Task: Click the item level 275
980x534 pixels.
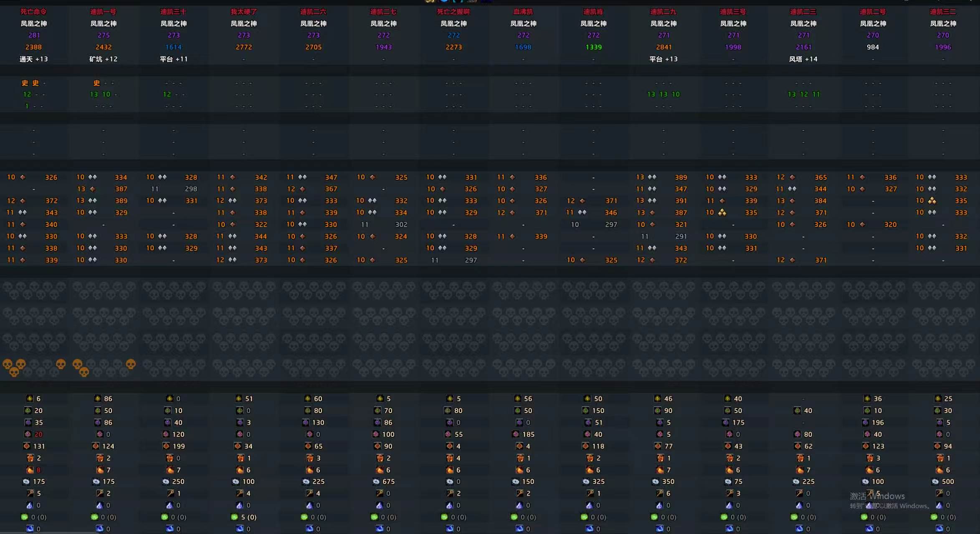Action: [x=104, y=35]
